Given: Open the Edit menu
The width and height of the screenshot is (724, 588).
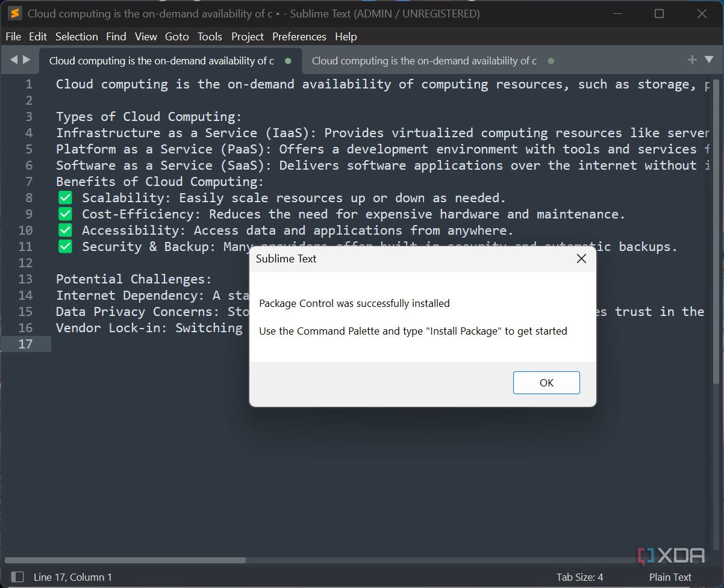Looking at the screenshot, I should coord(38,37).
